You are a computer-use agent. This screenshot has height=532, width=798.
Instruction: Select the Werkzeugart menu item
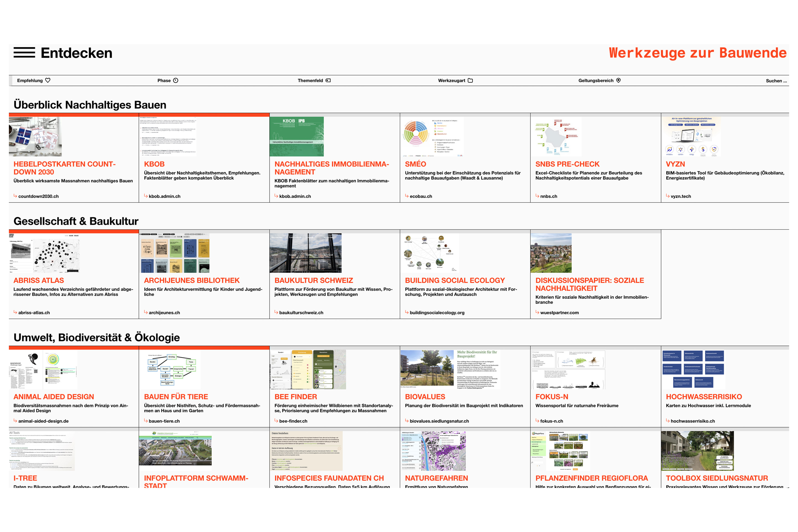coord(451,80)
